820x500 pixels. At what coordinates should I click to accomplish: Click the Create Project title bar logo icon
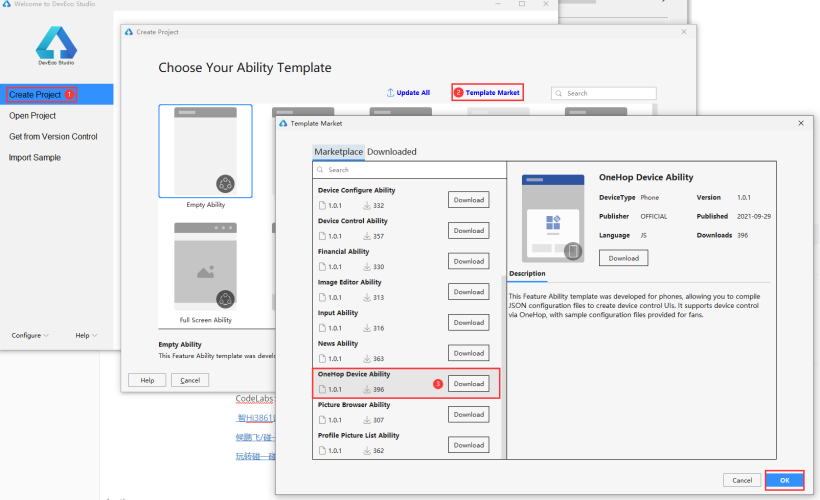pyautogui.click(x=129, y=32)
